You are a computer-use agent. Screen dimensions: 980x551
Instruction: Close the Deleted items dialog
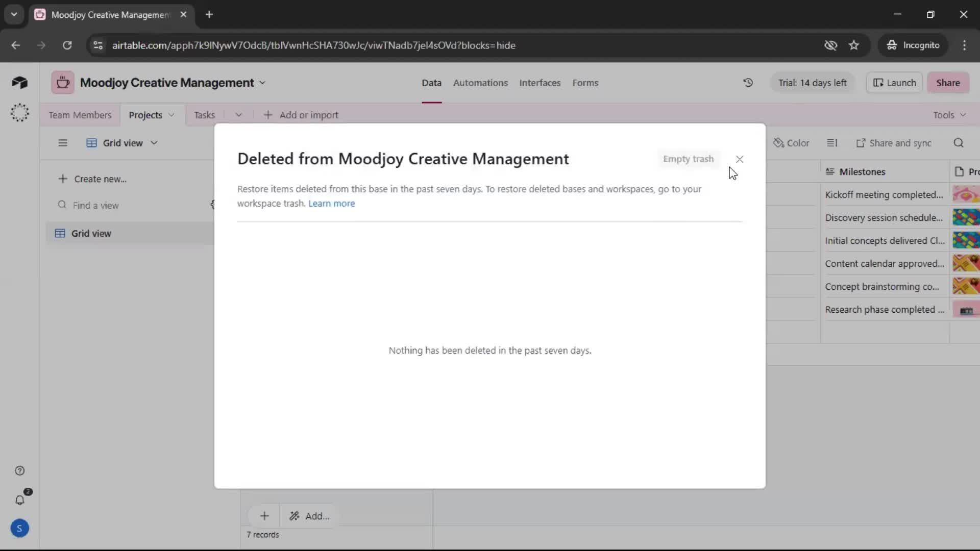pyautogui.click(x=740, y=159)
